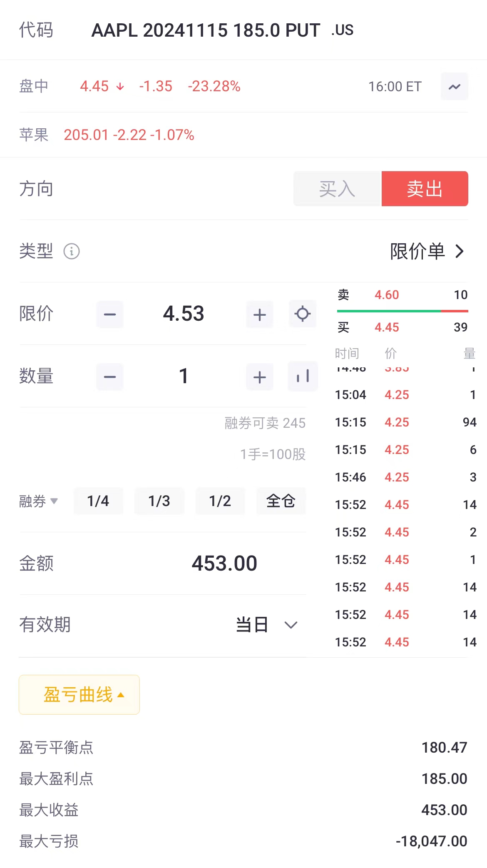
Task: Tap the bid price 4.45 row
Action: [403, 327]
